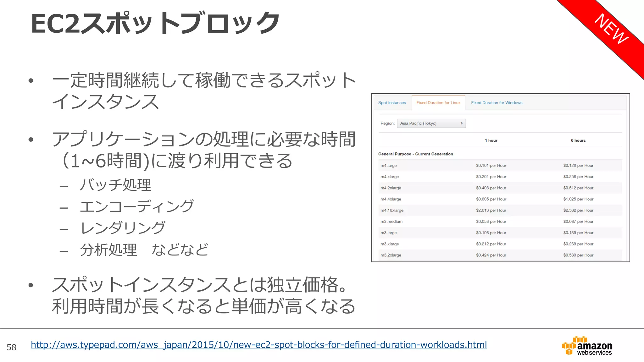Click the Region: label
The width and height of the screenshot is (644, 362).
[x=387, y=123]
